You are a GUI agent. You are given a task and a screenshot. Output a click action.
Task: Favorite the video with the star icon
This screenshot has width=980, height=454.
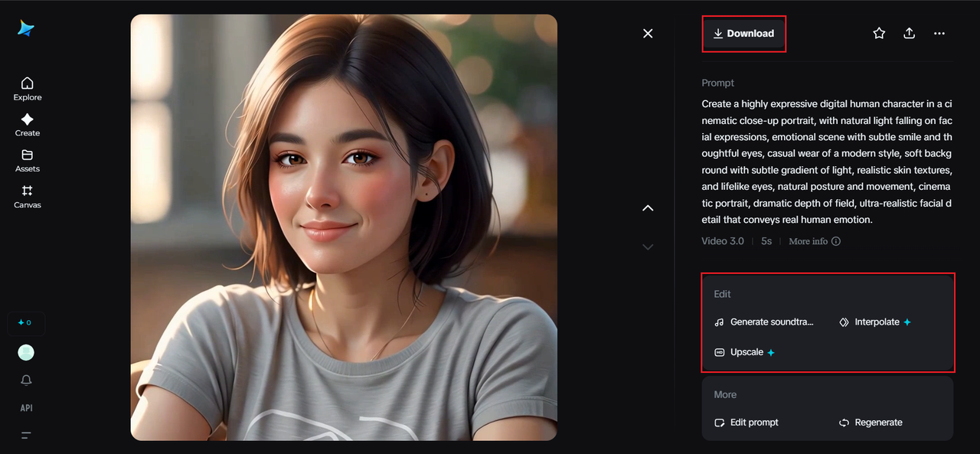(879, 33)
